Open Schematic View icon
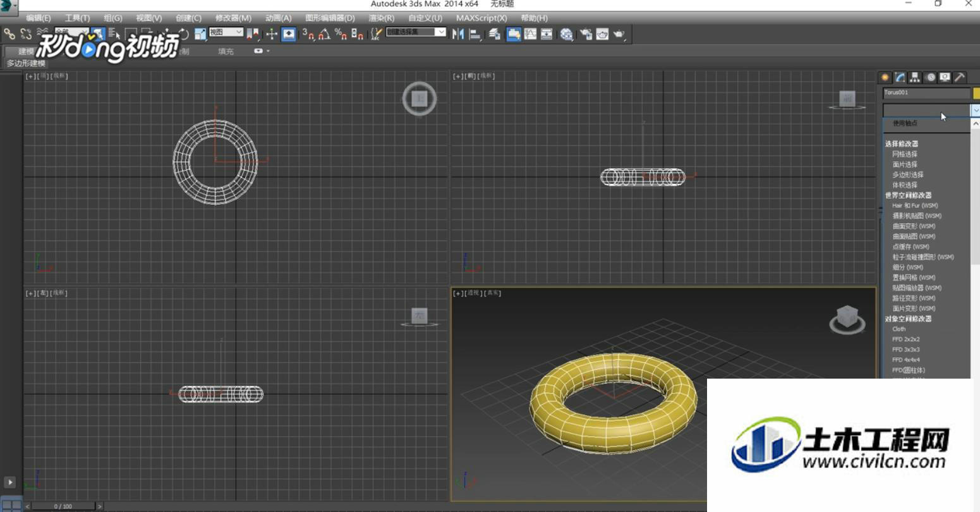 547,34
